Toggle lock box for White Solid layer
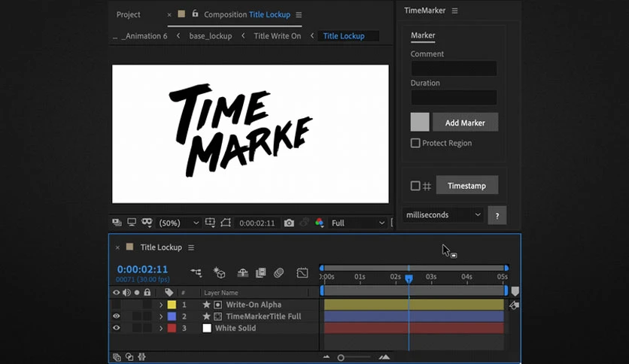The image size is (629, 364). point(147,328)
